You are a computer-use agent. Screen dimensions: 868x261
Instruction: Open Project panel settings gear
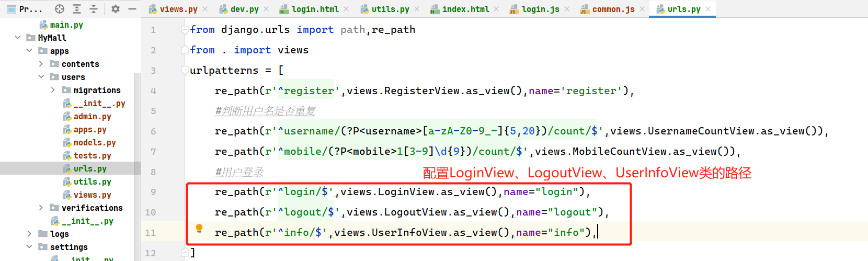coord(116,9)
